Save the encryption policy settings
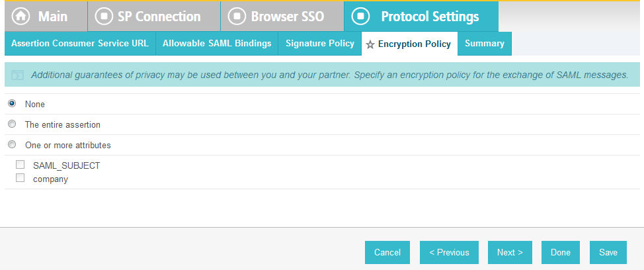 608,252
